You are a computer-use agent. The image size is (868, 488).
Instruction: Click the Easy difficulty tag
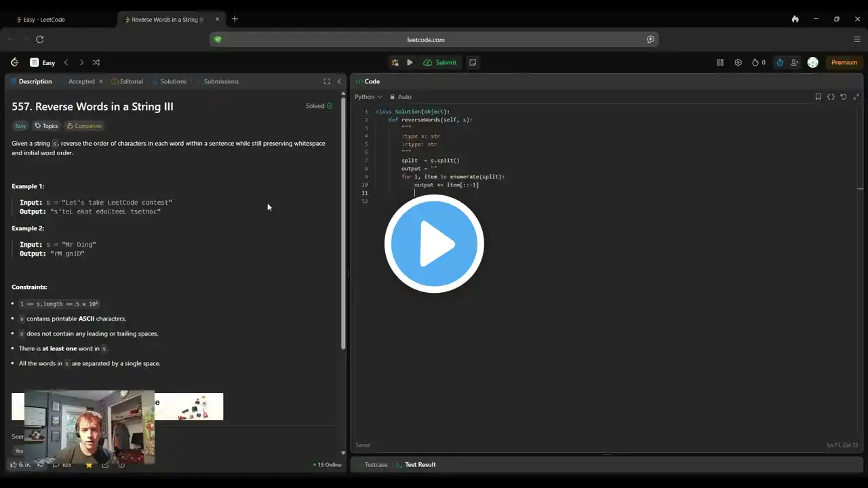tap(20, 126)
